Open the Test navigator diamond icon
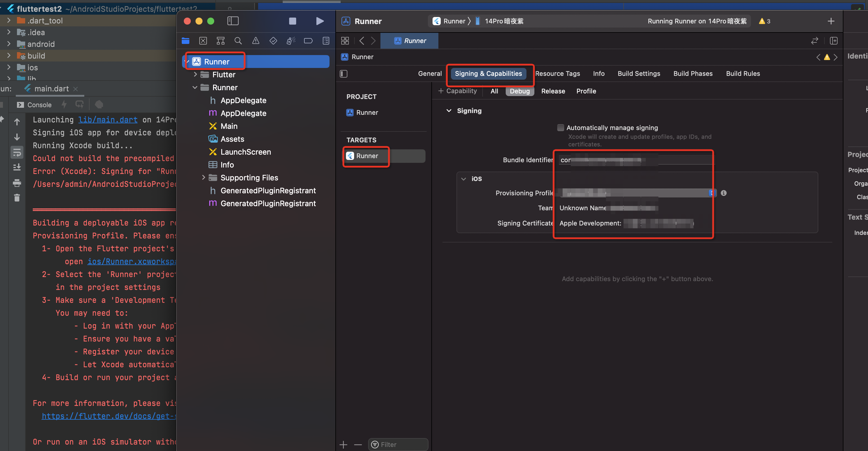Screen dimensions: 868x451 click(x=273, y=41)
